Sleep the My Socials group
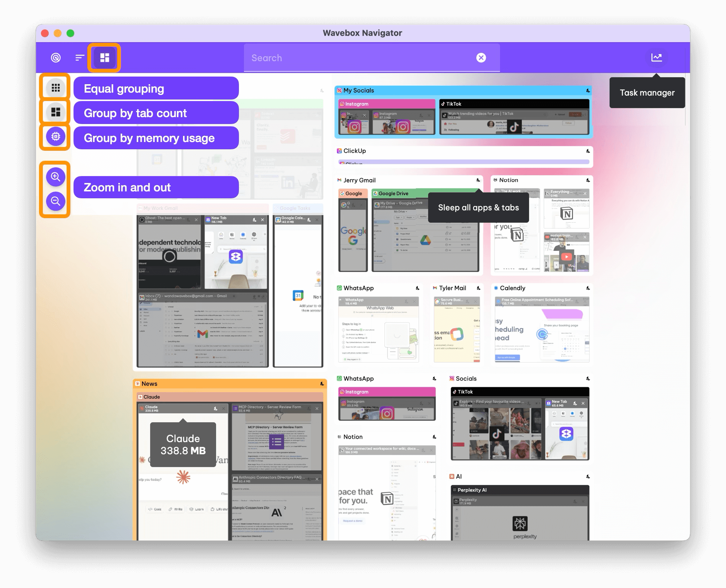The width and height of the screenshot is (726, 588). 588,91
